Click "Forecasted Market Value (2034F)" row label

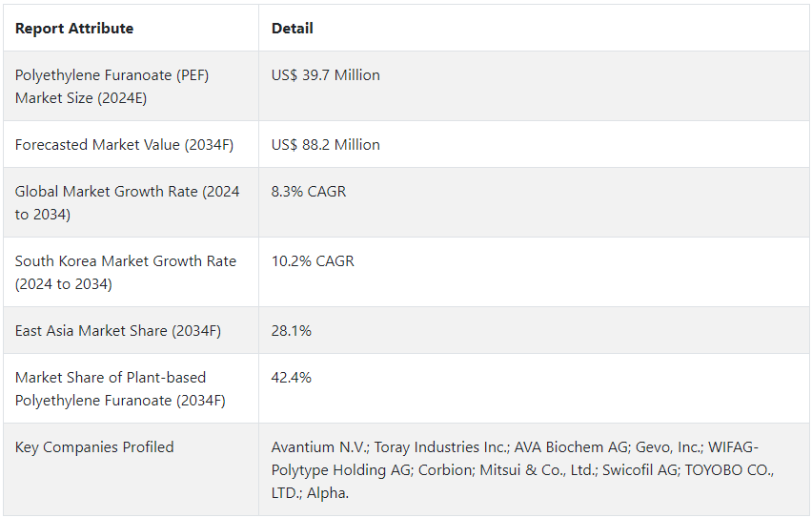tap(124, 145)
